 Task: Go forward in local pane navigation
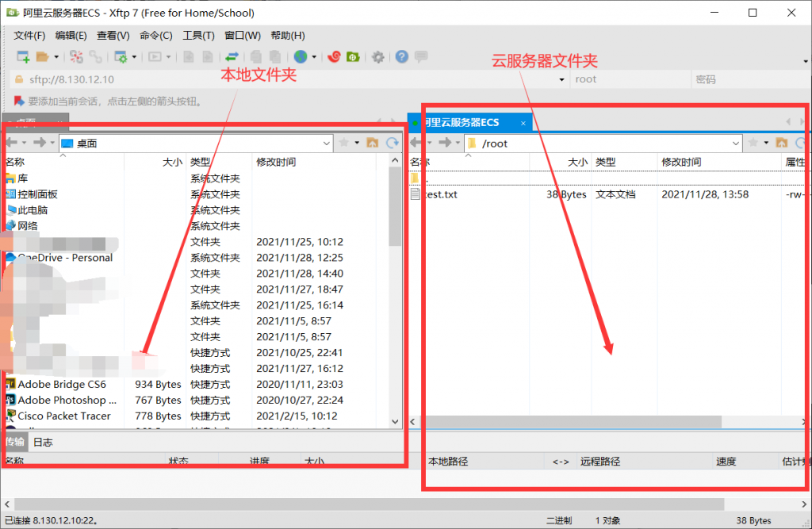(x=40, y=143)
